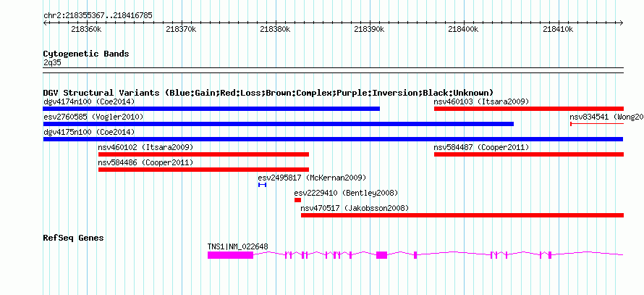Click the chr2:218355367..218416785 region label
Image resolution: width=644 pixels, height=295 pixels.
tap(98, 16)
